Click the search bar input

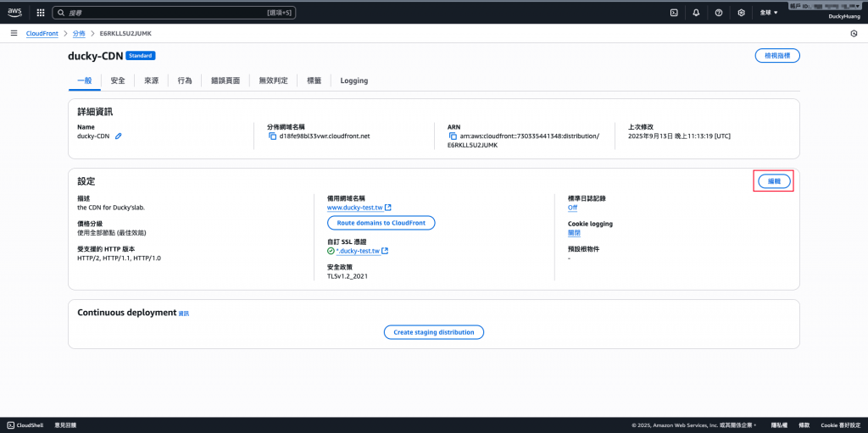tap(174, 12)
